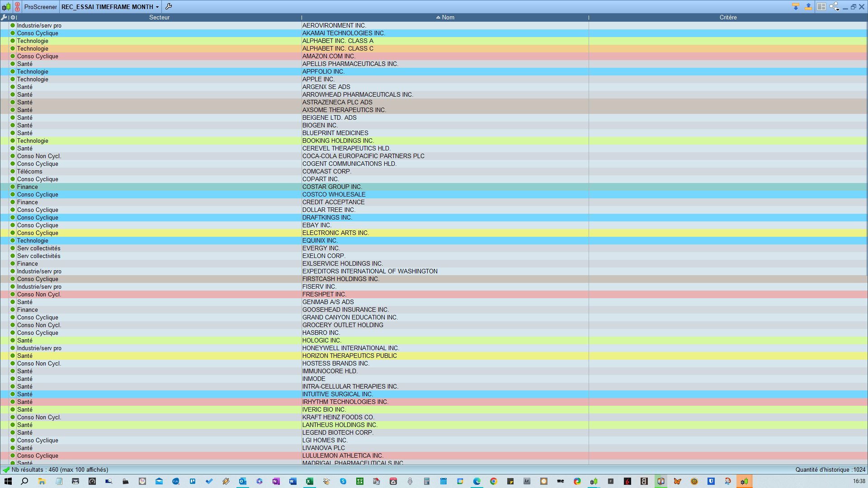Open the INTUITIVE SURGICAL INC. result row

coord(337,394)
